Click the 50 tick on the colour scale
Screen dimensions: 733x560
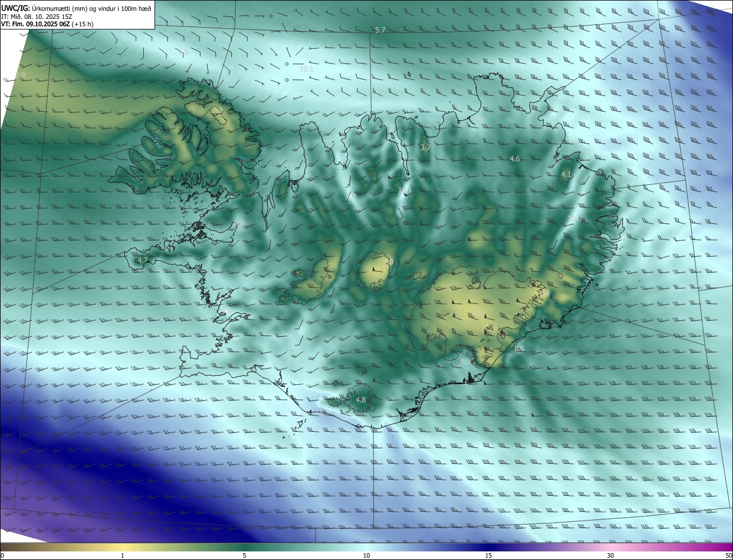[x=728, y=555]
